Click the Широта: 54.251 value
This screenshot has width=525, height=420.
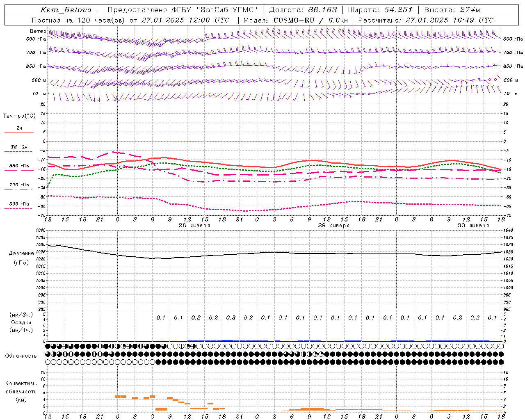(x=381, y=10)
